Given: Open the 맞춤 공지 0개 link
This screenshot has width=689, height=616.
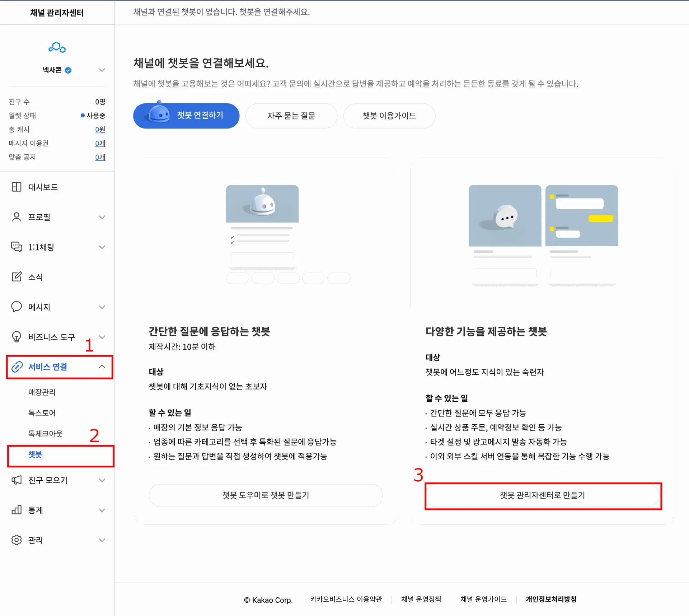Looking at the screenshot, I should 100,157.
